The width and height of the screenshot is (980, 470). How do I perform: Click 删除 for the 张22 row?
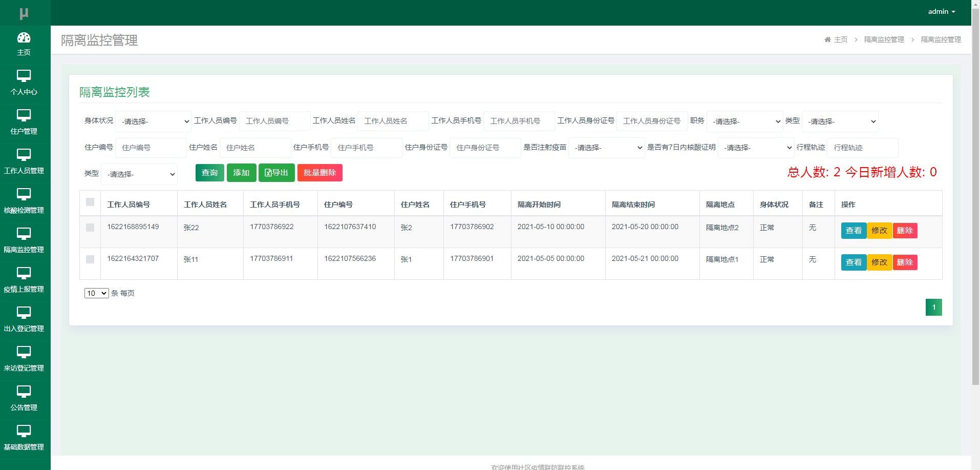(905, 231)
